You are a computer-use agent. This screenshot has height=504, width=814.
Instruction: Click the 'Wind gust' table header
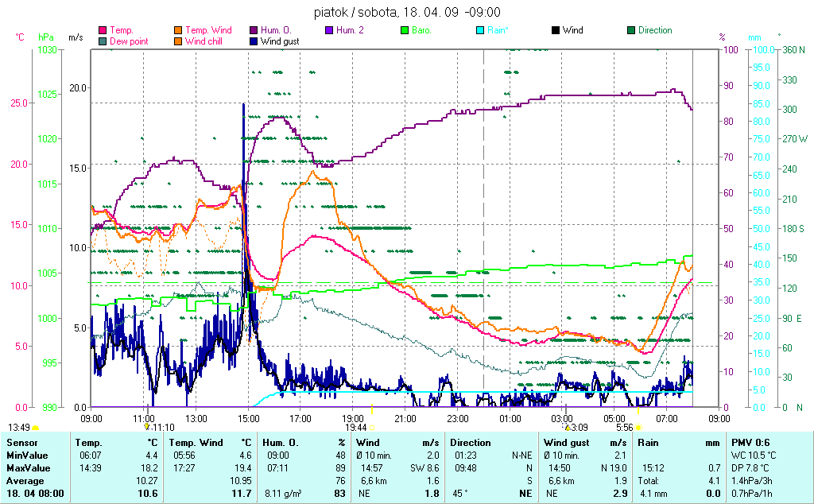coord(566,443)
